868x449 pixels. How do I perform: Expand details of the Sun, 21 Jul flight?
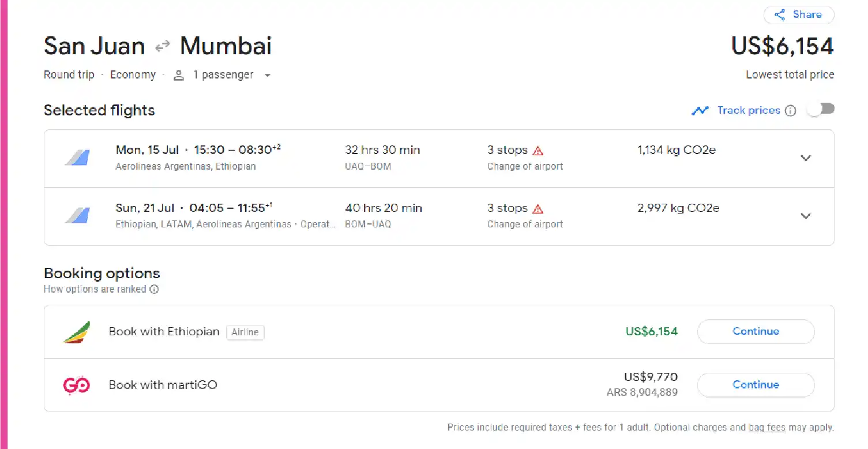[806, 216]
